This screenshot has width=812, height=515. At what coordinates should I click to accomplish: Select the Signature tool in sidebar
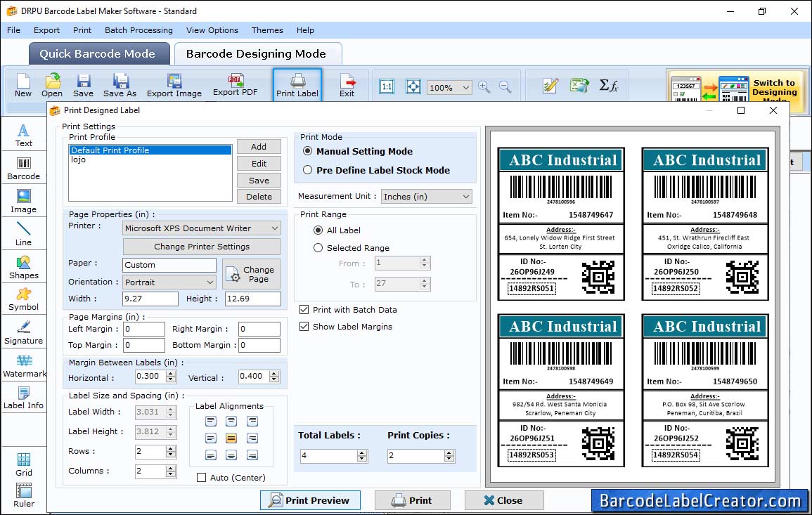click(23, 332)
